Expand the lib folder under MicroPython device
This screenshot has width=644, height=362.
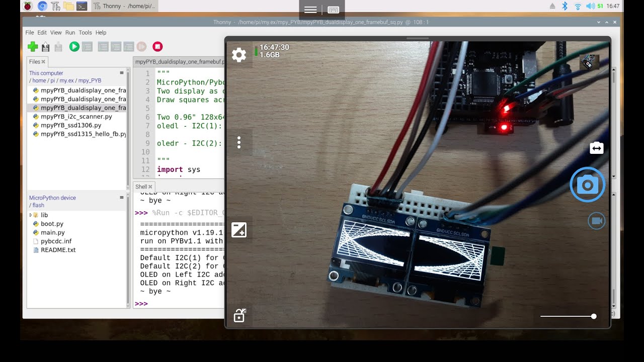click(30, 214)
